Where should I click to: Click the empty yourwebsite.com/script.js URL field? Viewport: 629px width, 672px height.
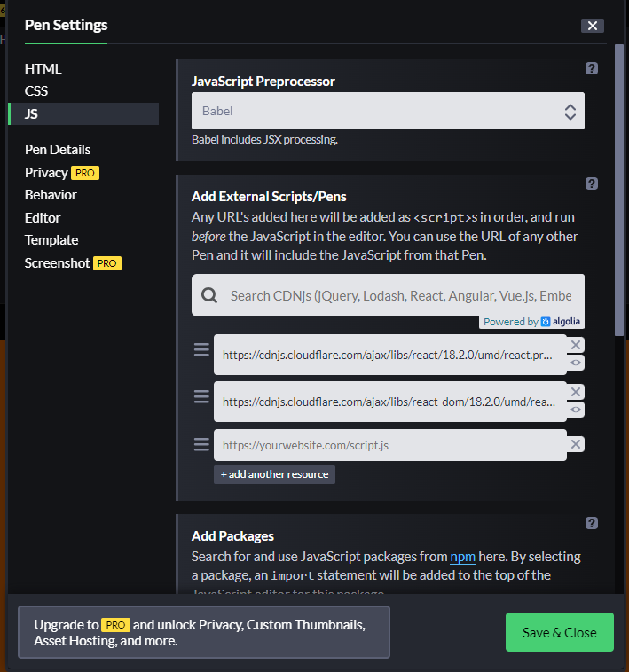coord(389,445)
